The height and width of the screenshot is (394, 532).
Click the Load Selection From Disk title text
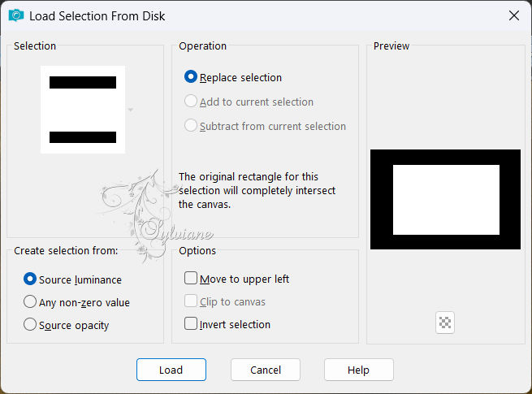(x=97, y=16)
